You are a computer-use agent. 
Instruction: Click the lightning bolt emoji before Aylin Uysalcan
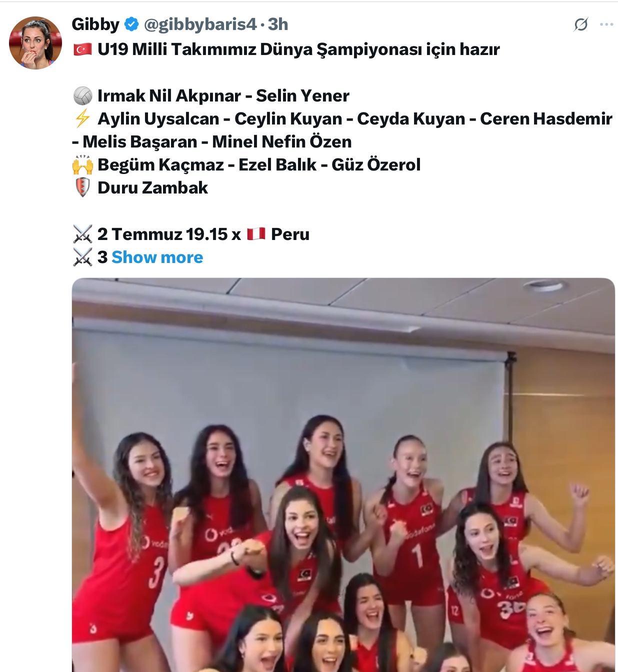click(x=82, y=118)
